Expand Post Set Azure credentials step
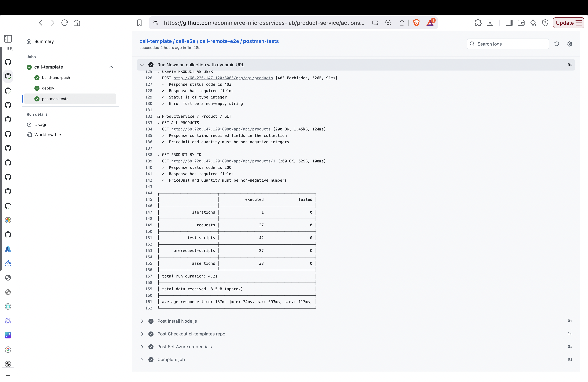The image size is (588, 382). 142,347
